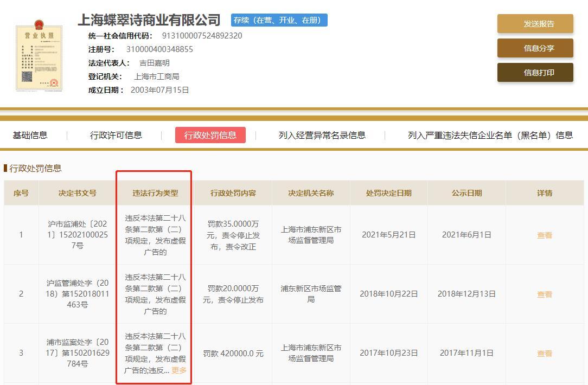588x385 pixels.
Task: Click the 信息打印 button
Action: point(535,72)
